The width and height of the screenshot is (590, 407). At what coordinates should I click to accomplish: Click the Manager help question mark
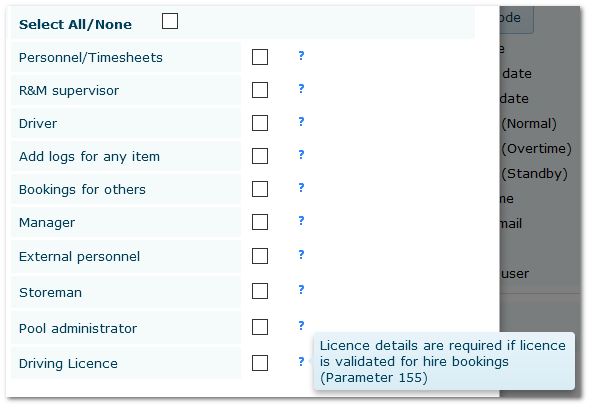coord(301,221)
